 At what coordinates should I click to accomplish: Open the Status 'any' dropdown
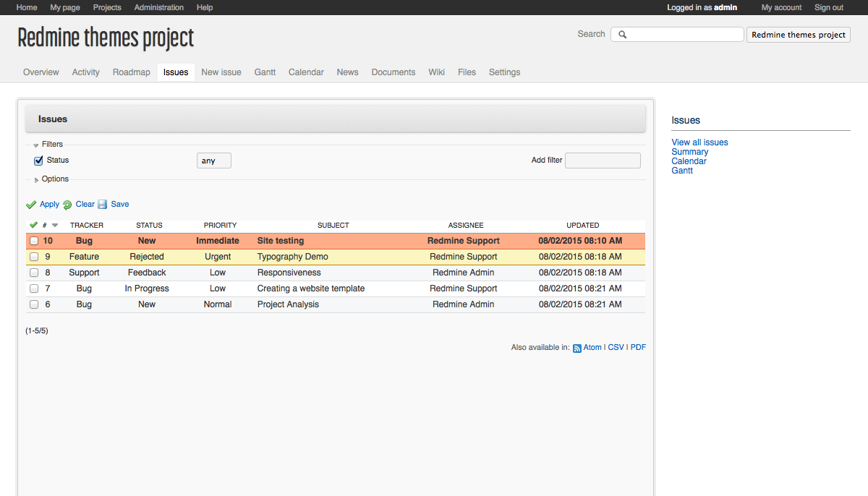point(213,161)
